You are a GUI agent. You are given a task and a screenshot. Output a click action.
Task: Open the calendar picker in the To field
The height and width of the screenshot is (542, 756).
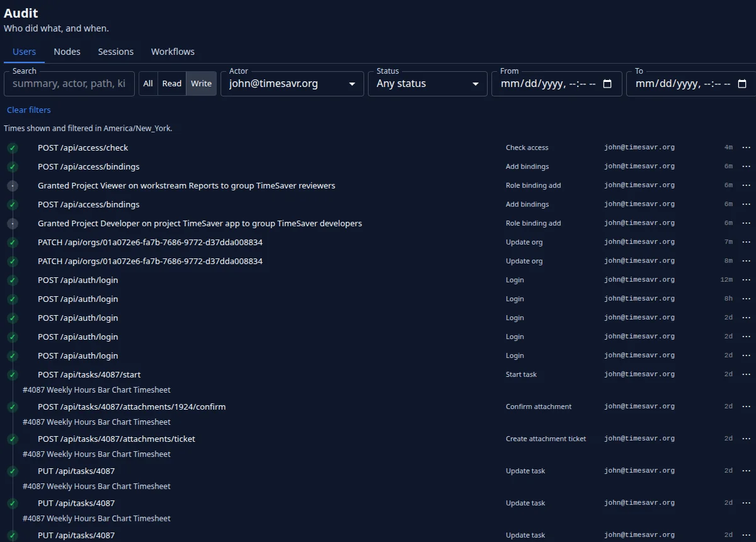click(742, 84)
